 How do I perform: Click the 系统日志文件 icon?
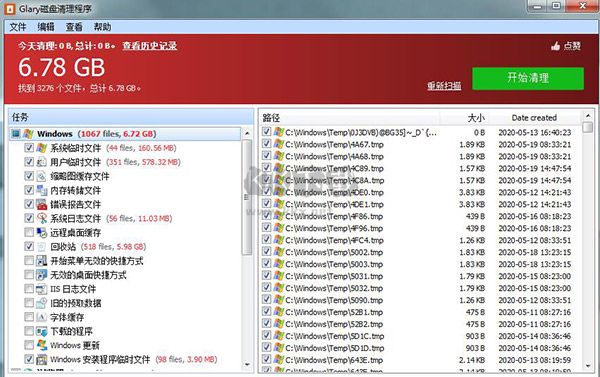(41, 219)
